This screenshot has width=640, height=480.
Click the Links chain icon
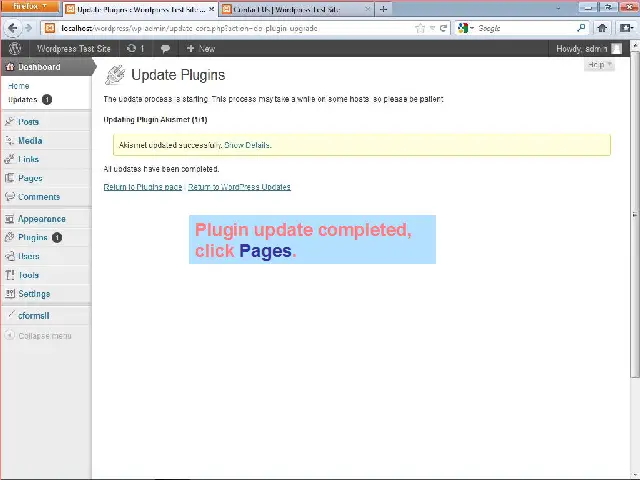(x=9, y=159)
